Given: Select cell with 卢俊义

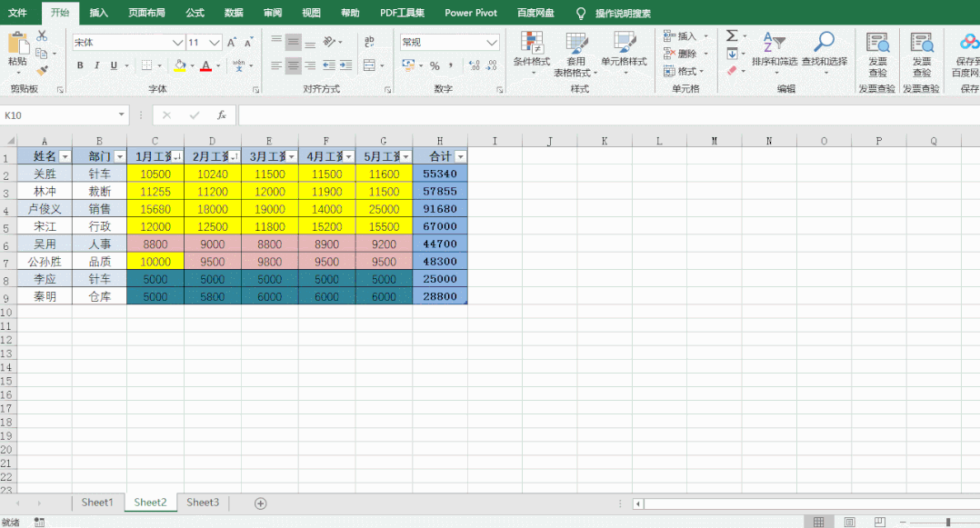Looking at the screenshot, I should [45, 209].
